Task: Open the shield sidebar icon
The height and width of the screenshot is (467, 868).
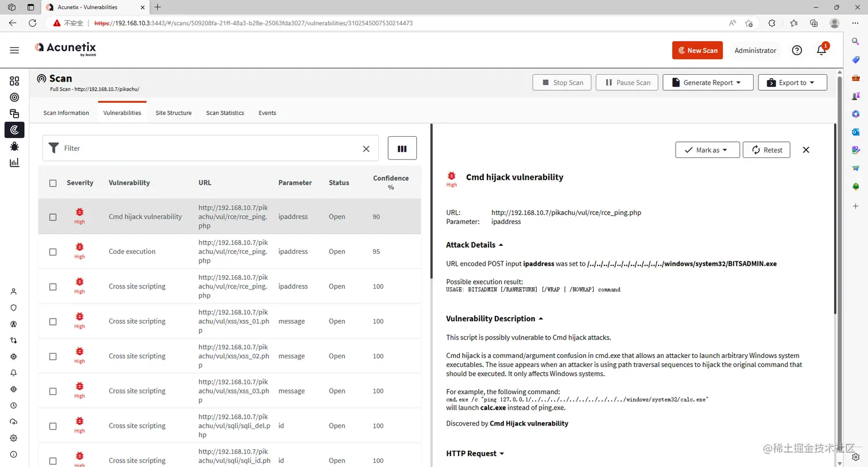Action: pyautogui.click(x=14, y=308)
